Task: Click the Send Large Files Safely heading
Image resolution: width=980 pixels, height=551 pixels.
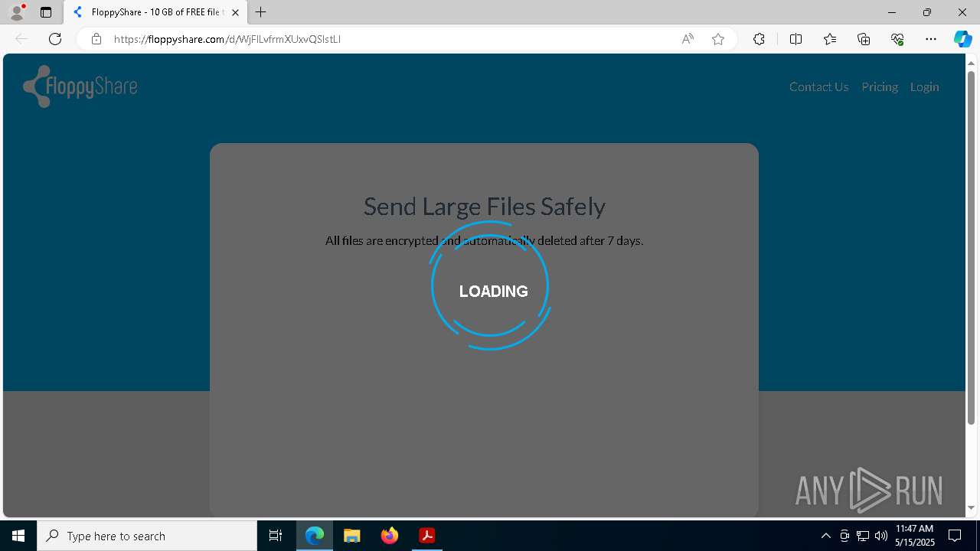Action: 484,206
